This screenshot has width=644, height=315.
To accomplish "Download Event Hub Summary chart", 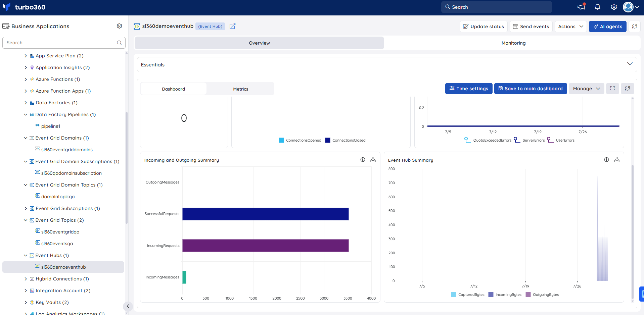I will pyautogui.click(x=616, y=160).
